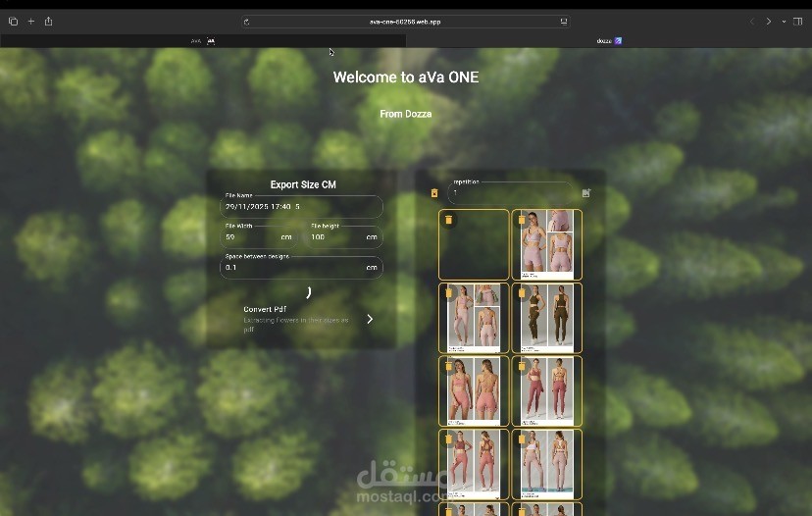This screenshot has height=516, width=812.
Task: Click the repetition input field
Action: click(511, 192)
